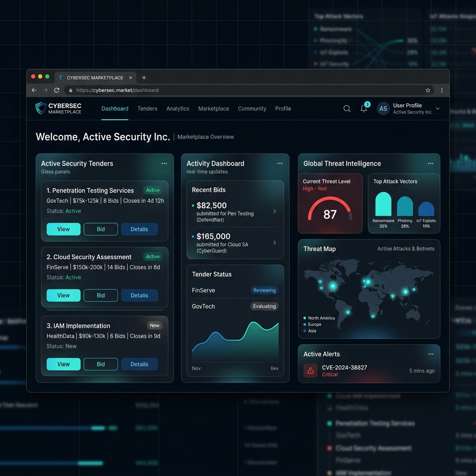Click "Active Attacks & Botnets" label
476x476 pixels.
(x=405, y=249)
